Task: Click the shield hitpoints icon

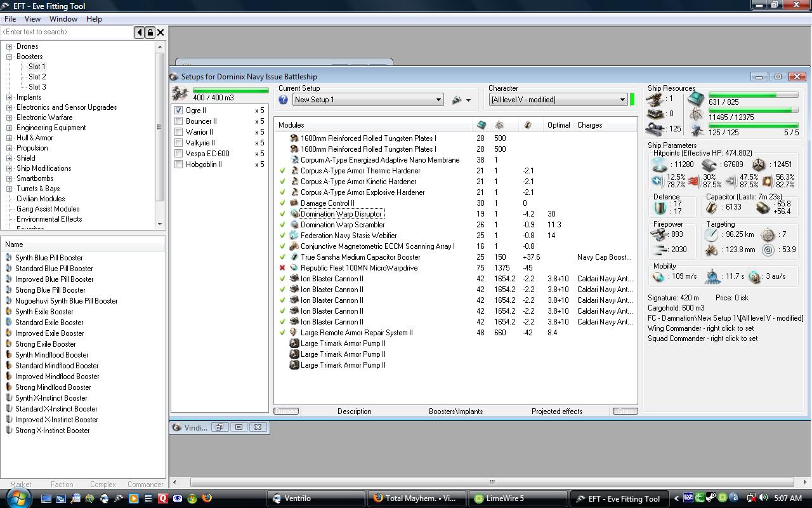Action: tap(658, 165)
